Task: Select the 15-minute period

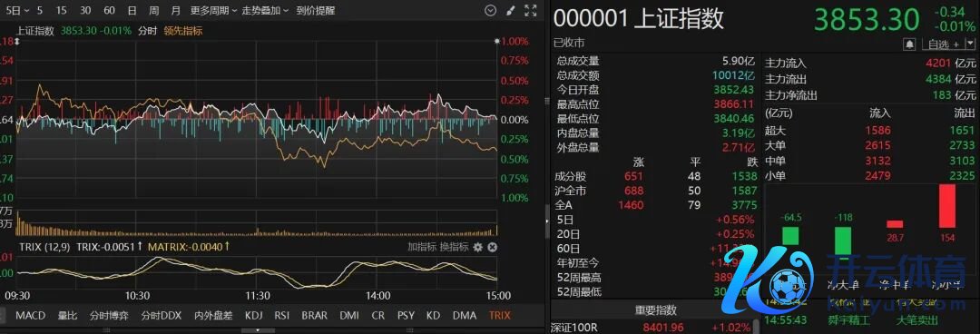Action: (x=62, y=11)
